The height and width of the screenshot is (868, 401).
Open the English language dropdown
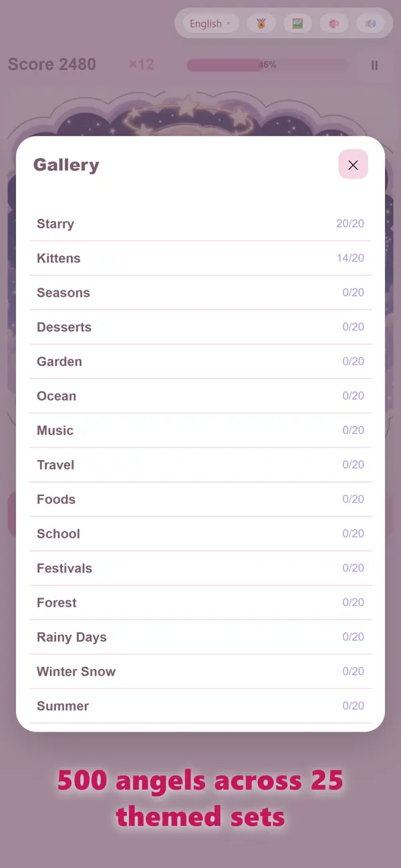[x=211, y=23]
